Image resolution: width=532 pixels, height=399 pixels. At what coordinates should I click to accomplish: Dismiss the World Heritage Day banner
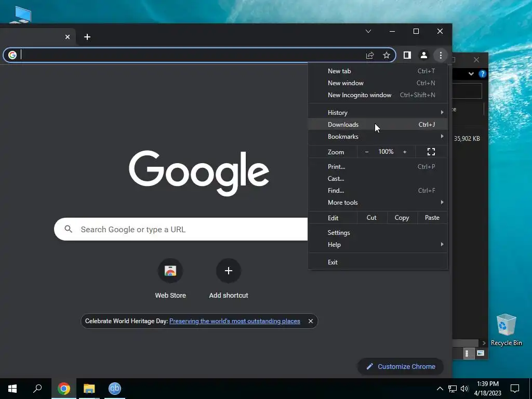pos(311,321)
